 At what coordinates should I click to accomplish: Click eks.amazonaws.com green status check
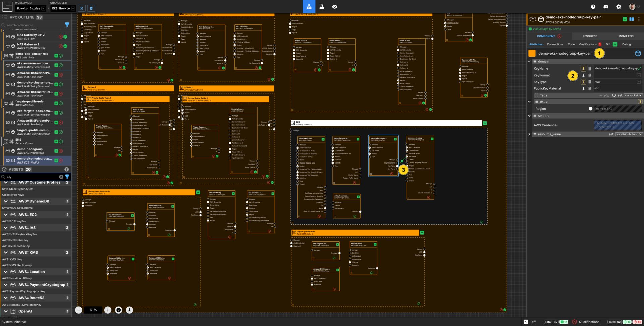(61, 65)
